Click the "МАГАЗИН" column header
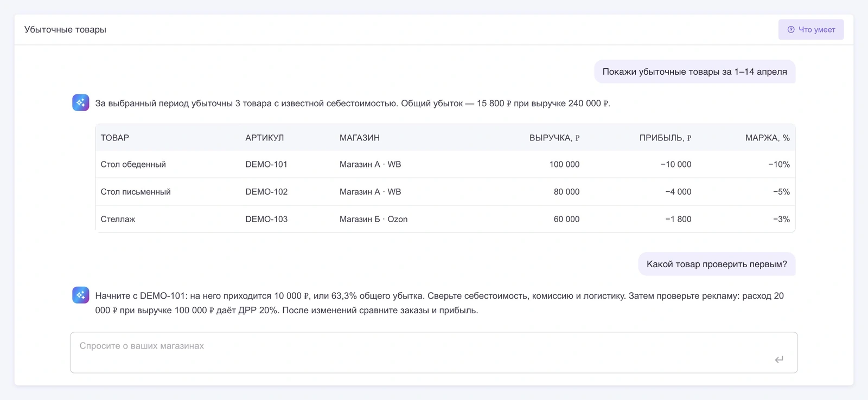868x400 pixels. tap(360, 138)
